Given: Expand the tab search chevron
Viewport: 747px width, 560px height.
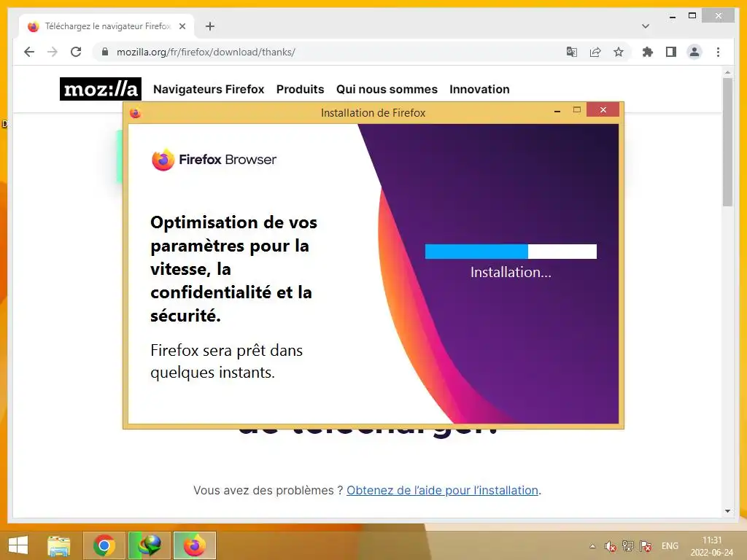Looking at the screenshot, I should click(x=646, y=26).
